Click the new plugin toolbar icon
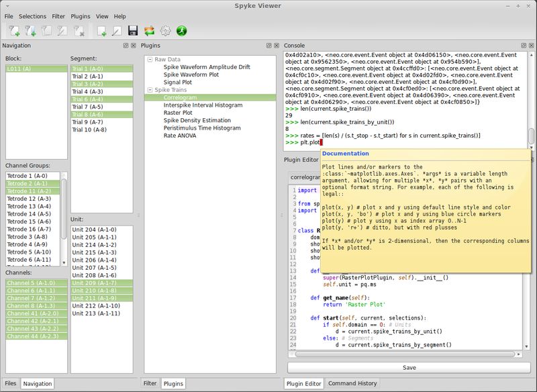Viewport: 537px width, 392px height. 101,31
